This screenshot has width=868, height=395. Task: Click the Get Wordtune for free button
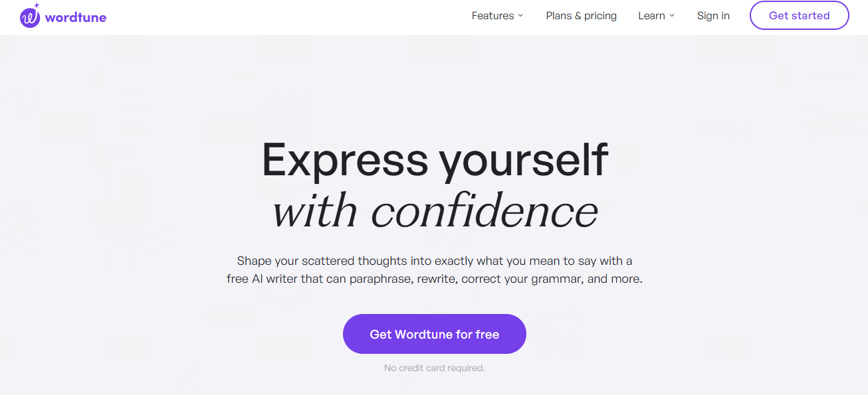[434, 334]
